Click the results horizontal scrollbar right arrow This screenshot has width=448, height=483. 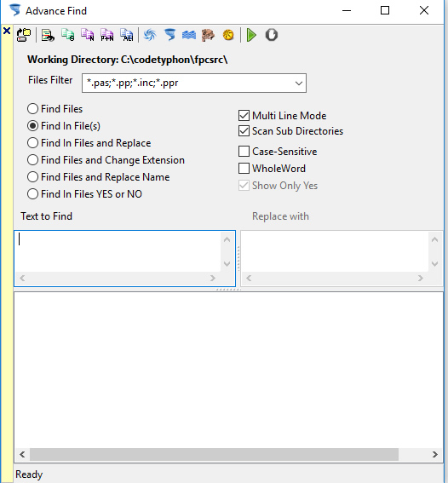[434, 454]
